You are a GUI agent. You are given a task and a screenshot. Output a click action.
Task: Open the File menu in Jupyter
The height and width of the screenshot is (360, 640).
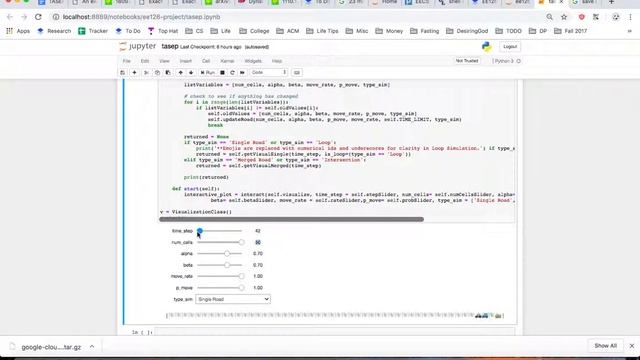pyautogui.click(x=127, y=61)
